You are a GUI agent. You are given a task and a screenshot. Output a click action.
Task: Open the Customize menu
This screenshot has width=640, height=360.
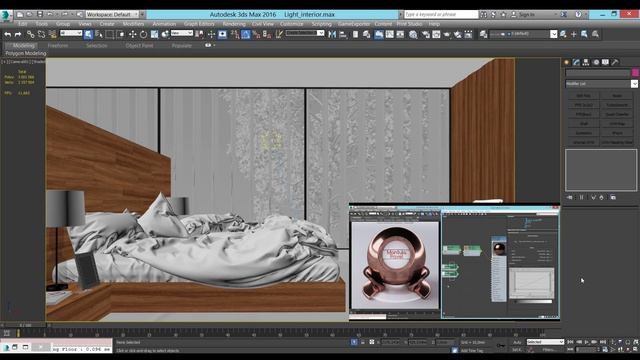tap(291, 24)
